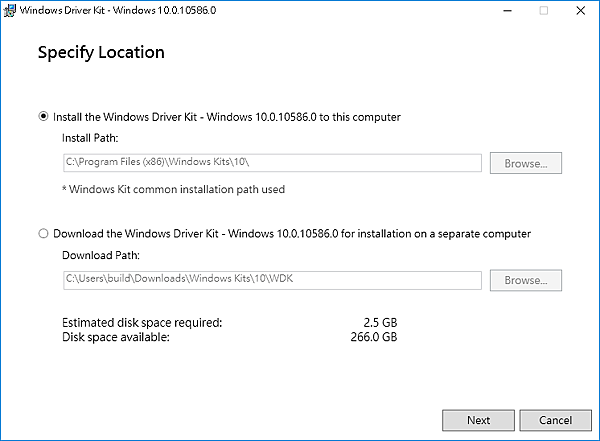600x441 pixels.
Task: Close the setup window with X
Action: [579, 11]
